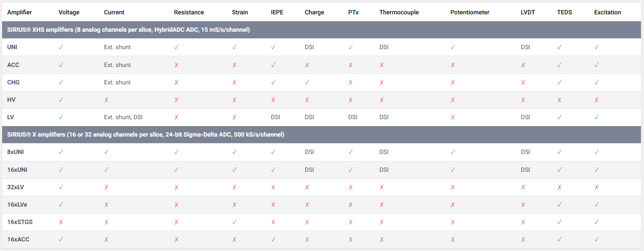Click the red X for 16xSTGS Voltage
Screen dimensions: 644x251
(x=61, y=222)
